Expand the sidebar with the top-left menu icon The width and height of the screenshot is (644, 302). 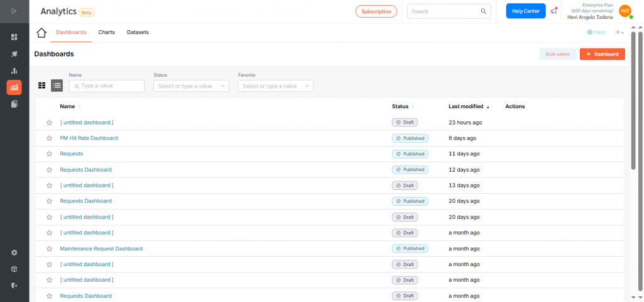click(x=14, y=11)
